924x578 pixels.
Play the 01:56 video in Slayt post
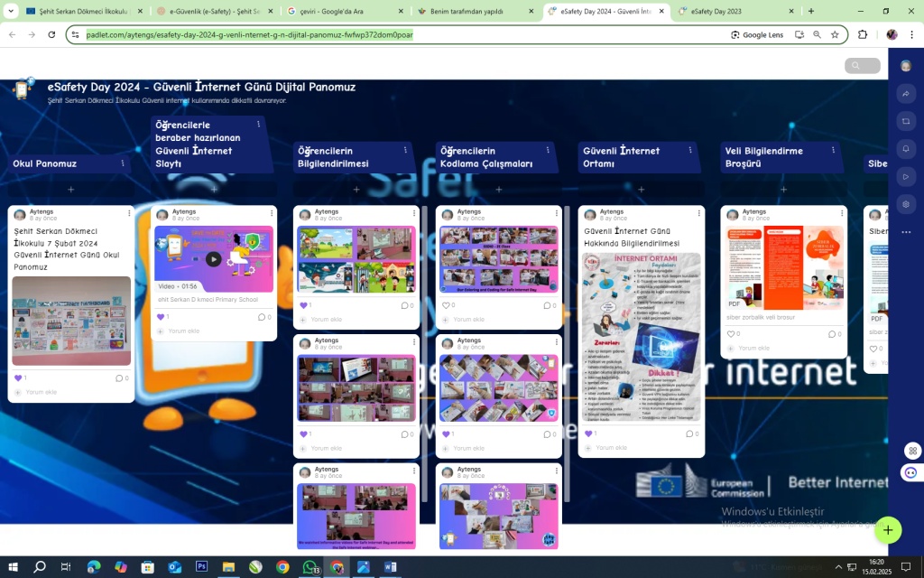[213, 259]
